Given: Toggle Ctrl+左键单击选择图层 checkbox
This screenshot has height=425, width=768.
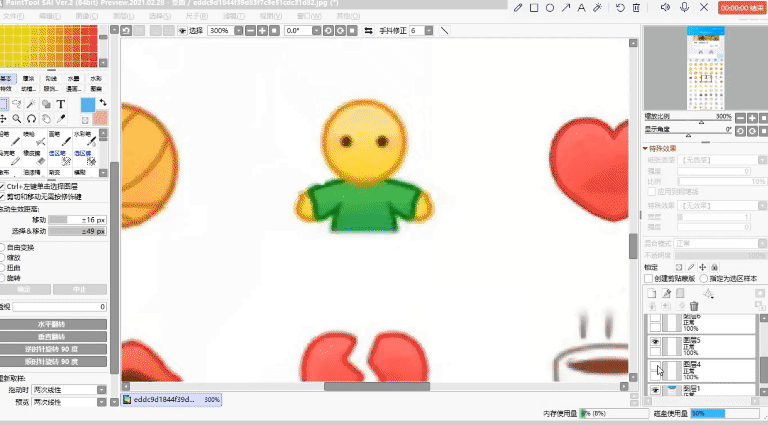Looking at the screenshot, I should point(2,187).
